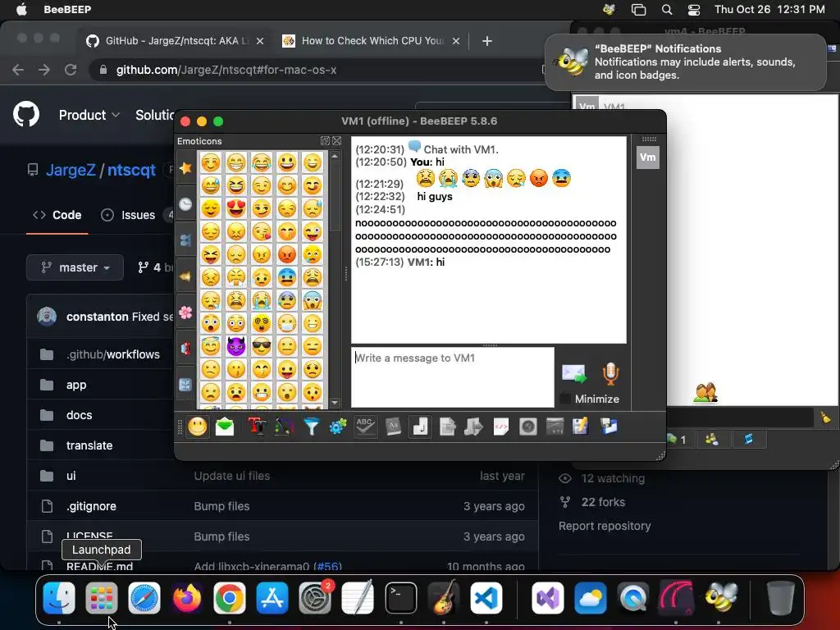Click the green envelope icon in the chat toolbar
Image resolution: width=840 pixels, height=630 pixels.
click(225, 427)
